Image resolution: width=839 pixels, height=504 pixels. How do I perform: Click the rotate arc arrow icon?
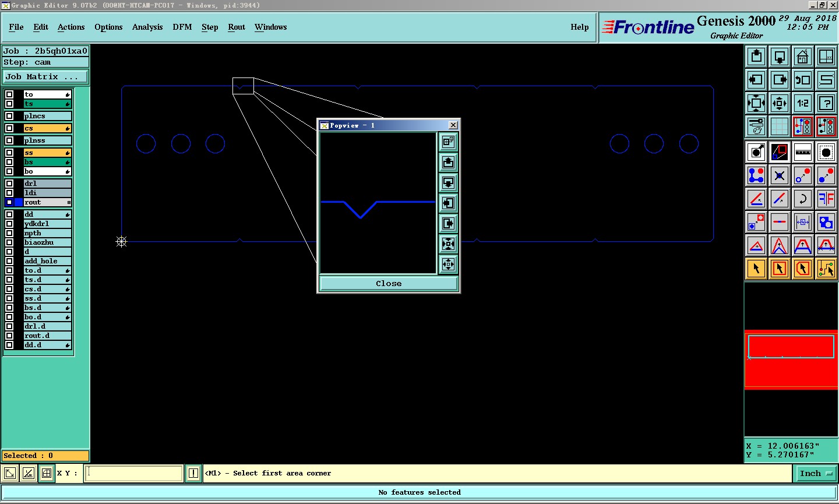coord(803,199)
